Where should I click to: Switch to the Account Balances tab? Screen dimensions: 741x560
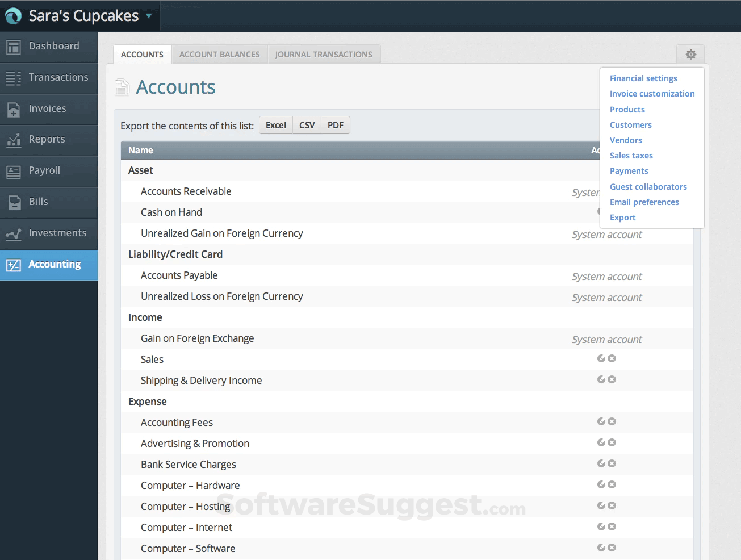(219, 54)
